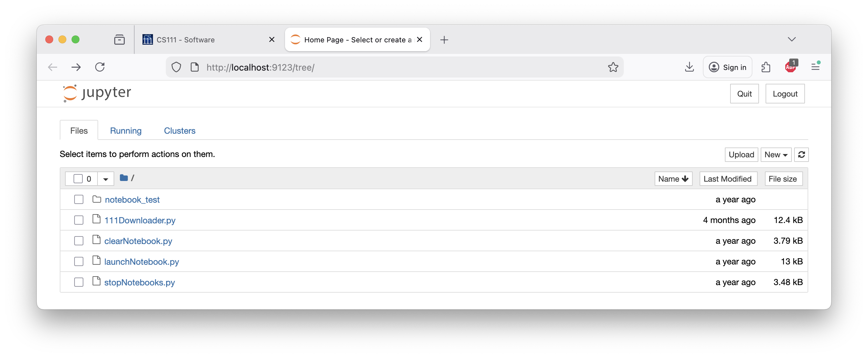
Task: Open the AdBlock extension icon
Action: [791, 67]
